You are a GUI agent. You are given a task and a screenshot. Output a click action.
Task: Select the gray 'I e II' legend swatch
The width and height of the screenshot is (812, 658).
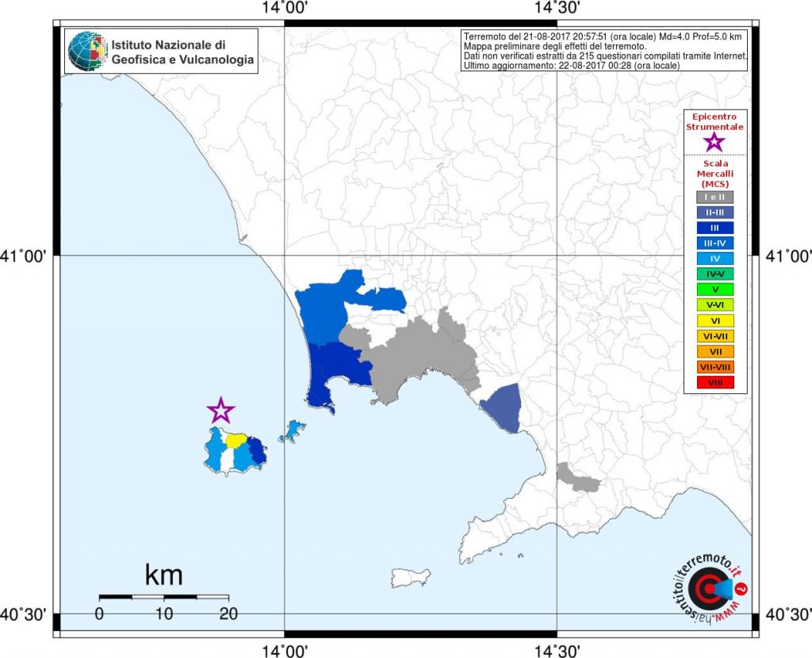(715, 197)
